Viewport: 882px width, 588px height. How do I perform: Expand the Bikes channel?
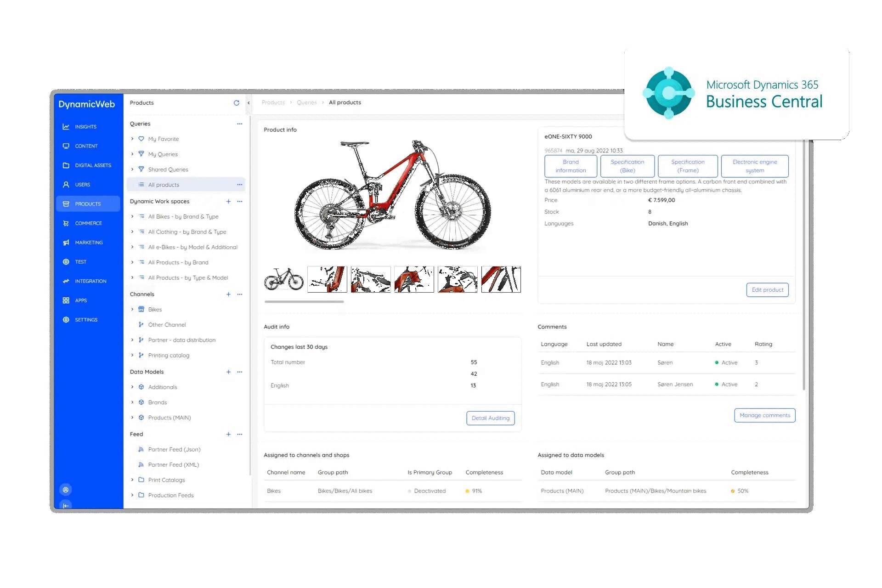click(132, 310)
